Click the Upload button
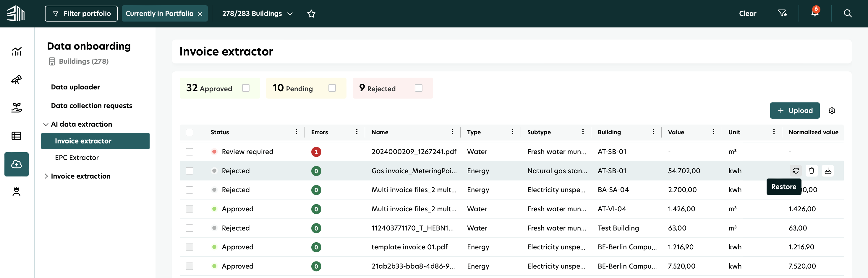This screenshot has width=868, height=278. point(795,110)
